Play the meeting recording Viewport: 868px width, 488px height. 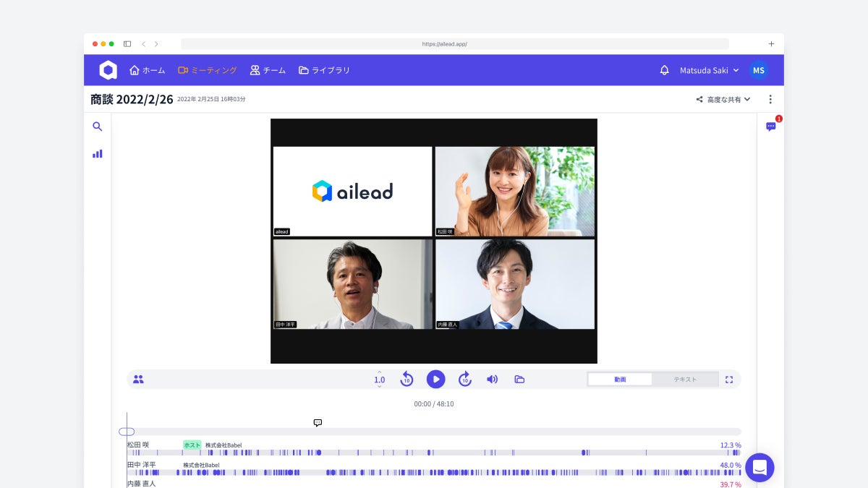point(435,379)
